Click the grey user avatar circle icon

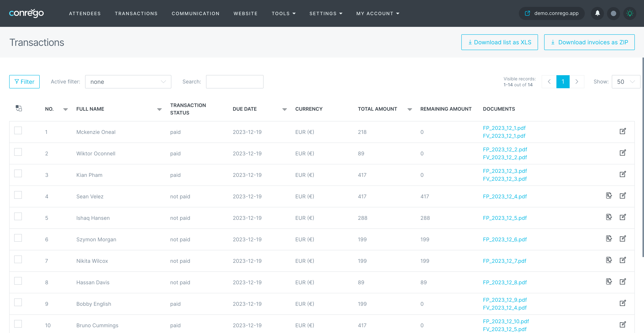pos(613,13)
